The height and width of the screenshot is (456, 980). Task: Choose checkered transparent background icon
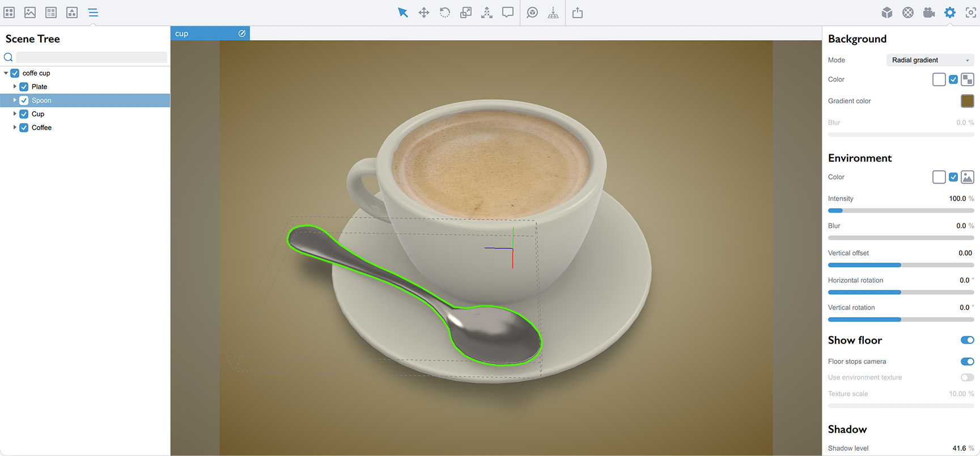(968, 79)
